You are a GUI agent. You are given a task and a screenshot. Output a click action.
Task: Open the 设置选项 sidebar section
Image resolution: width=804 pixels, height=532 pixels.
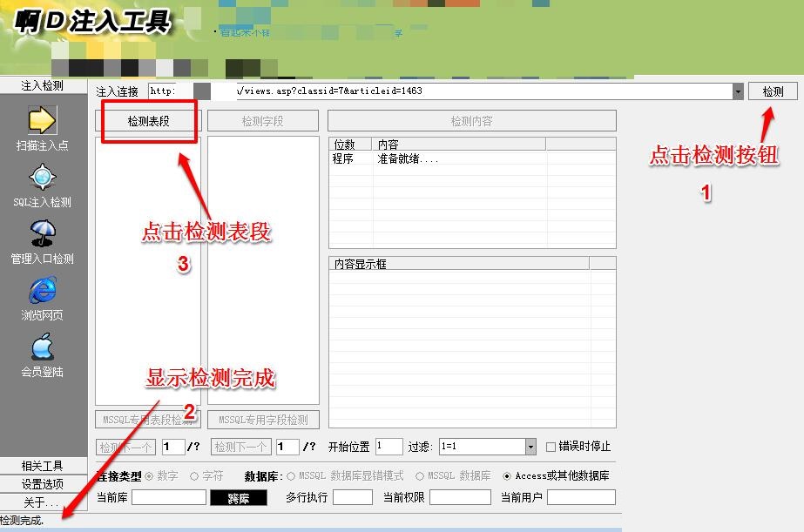pyautogui.click(x=43, y=484)
